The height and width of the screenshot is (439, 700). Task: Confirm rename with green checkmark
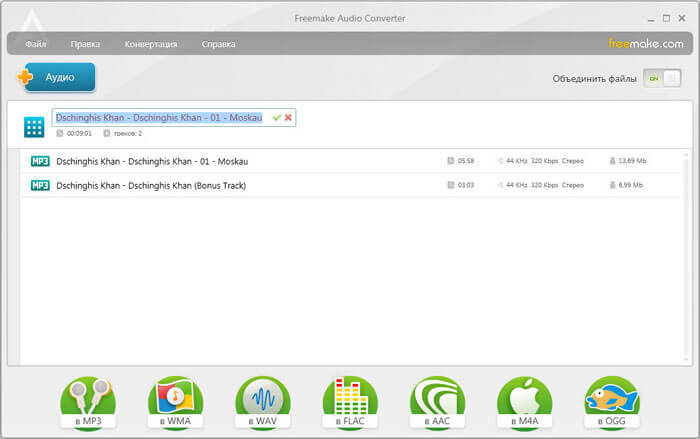(276, 118)
